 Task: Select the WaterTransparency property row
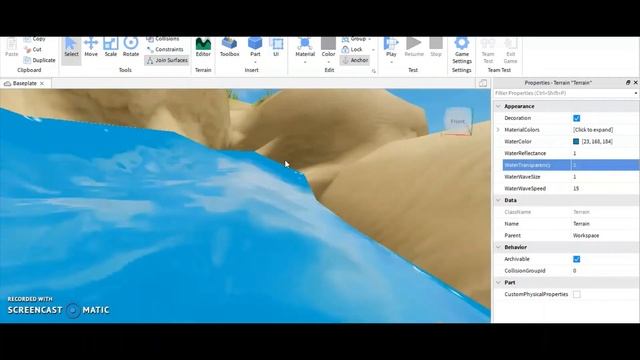coord(571,165)
